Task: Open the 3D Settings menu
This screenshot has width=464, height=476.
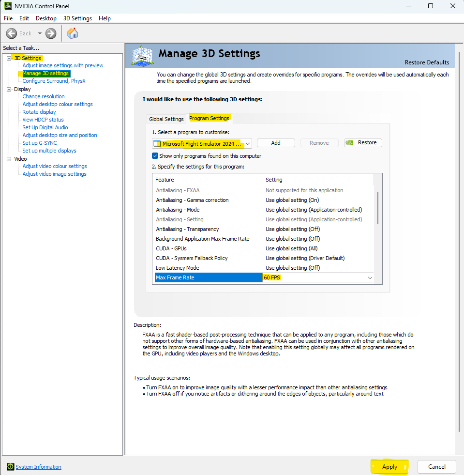Action: tap(77, 18)
